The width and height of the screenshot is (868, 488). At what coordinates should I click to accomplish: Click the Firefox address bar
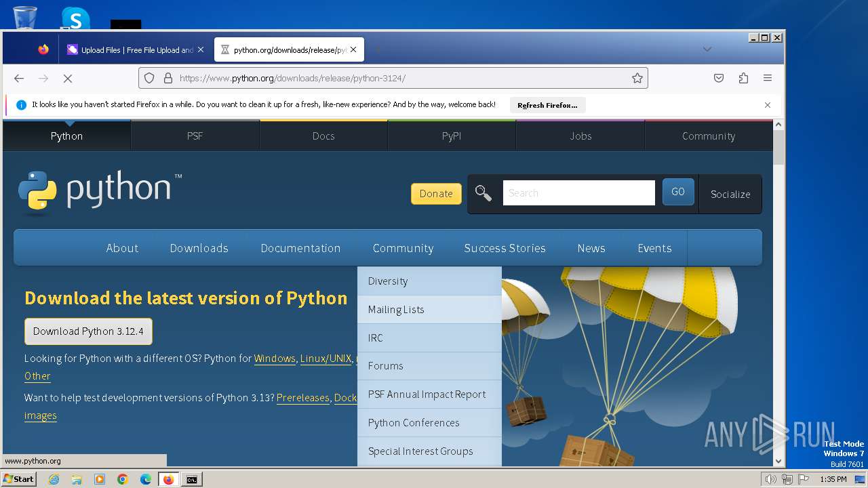(x=393, y=78)
